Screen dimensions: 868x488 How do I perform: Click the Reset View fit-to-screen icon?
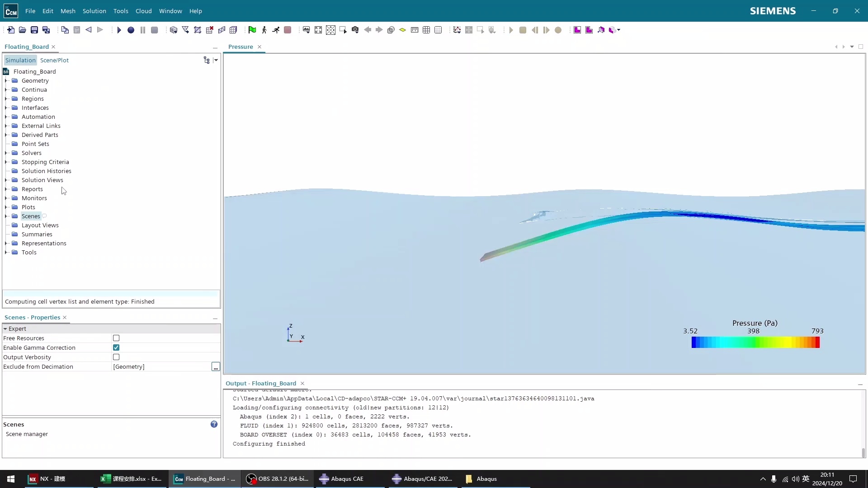click(318, 30)
